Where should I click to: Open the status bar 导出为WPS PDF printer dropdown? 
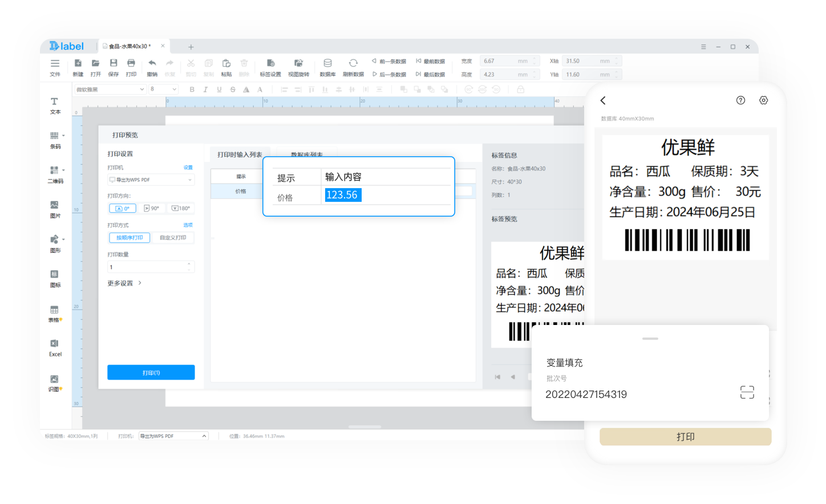pyautogui.click(x=173, y=436)
